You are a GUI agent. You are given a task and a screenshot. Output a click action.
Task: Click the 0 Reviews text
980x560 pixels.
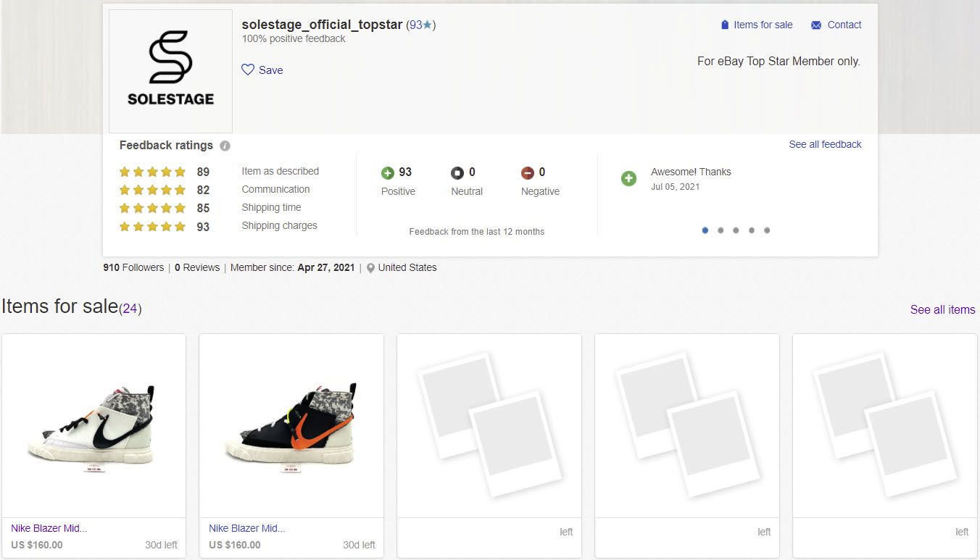click(197, 267)
